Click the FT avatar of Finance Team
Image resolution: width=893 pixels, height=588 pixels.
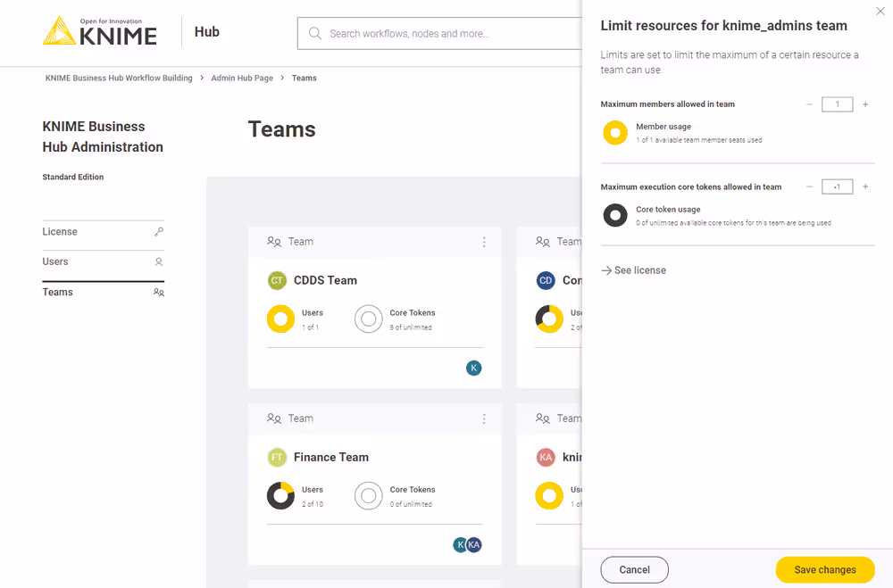tap(277, 457)
